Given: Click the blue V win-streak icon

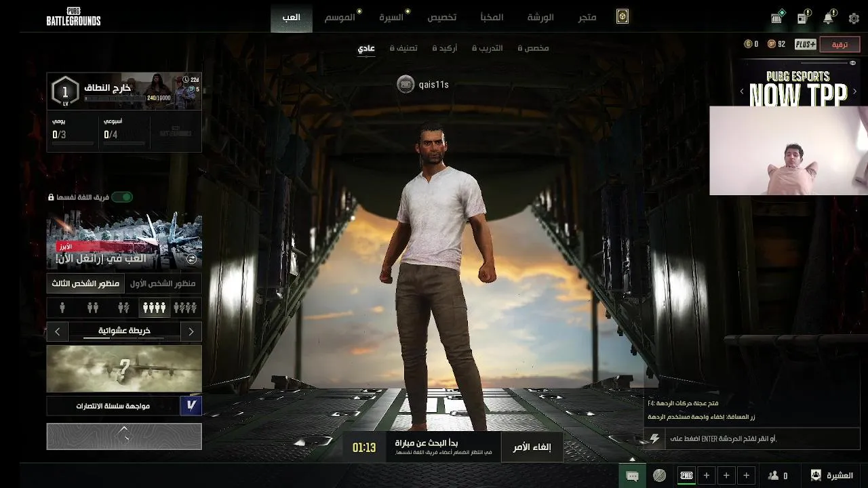Looking at the screenshot, I should [x=191, y=406].
